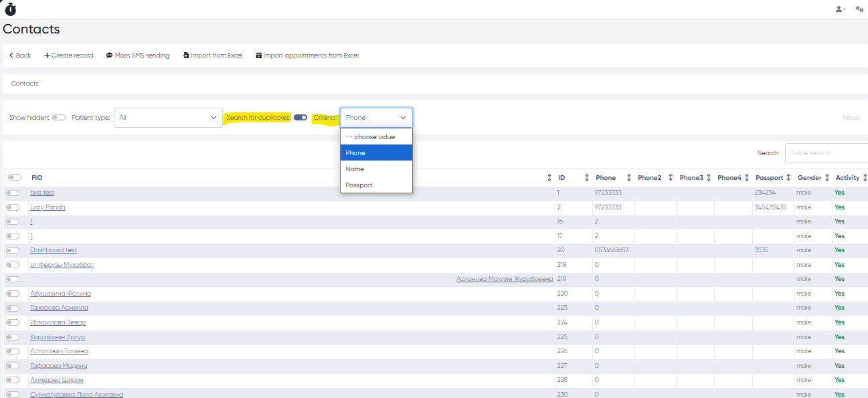Image resolution: width=868 pixels, height=398 pixels.
Task: Click the Reset filter button
Action: 851,118
